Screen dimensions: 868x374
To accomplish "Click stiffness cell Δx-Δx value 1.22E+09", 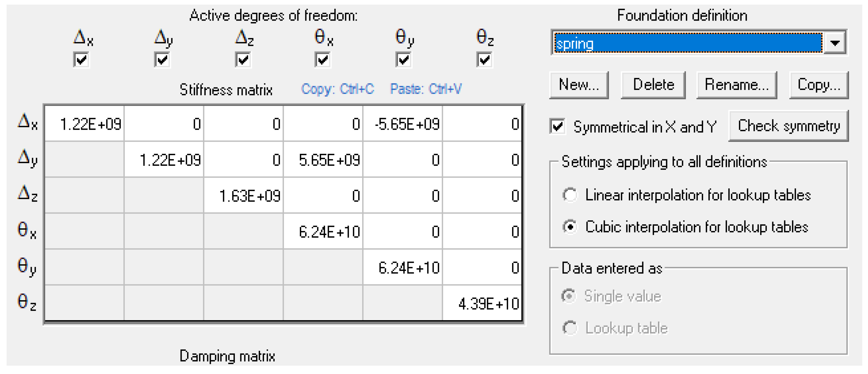I will point(85,124).
